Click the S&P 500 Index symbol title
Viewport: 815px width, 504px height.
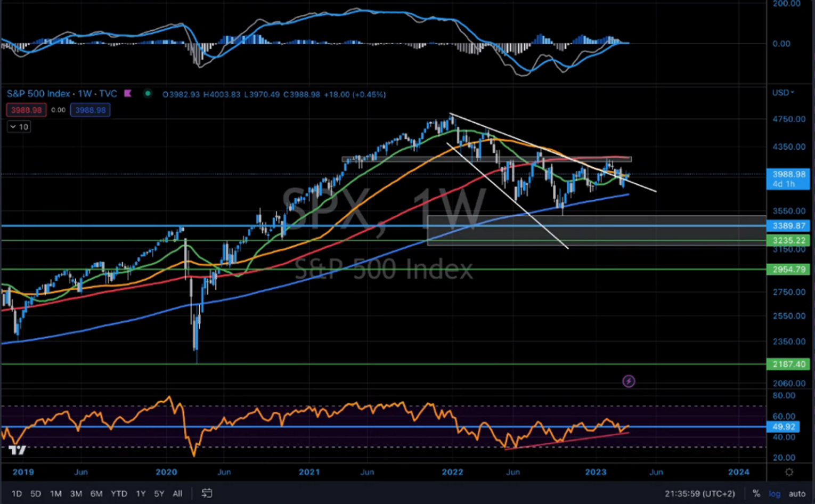(x=38, y=94)
